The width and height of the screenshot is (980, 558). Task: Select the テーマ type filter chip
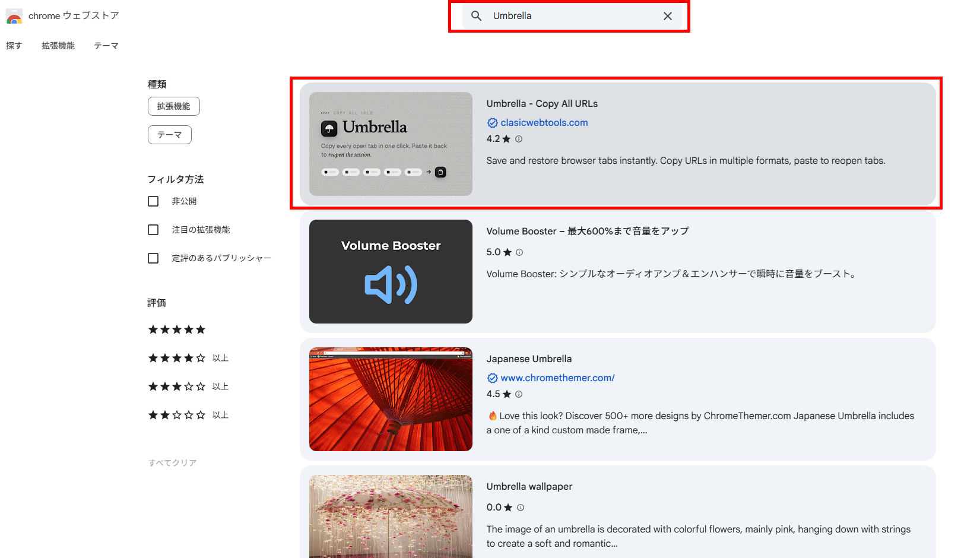[x=170, y=135]
